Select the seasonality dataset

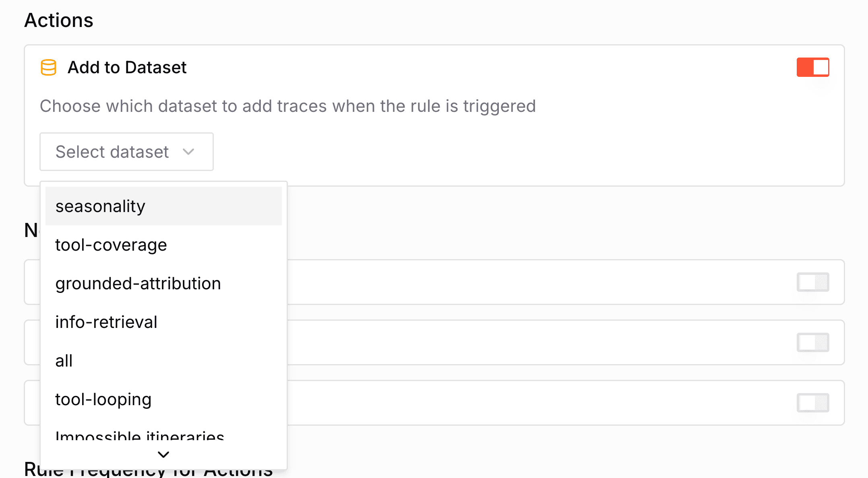click(100, 206)
